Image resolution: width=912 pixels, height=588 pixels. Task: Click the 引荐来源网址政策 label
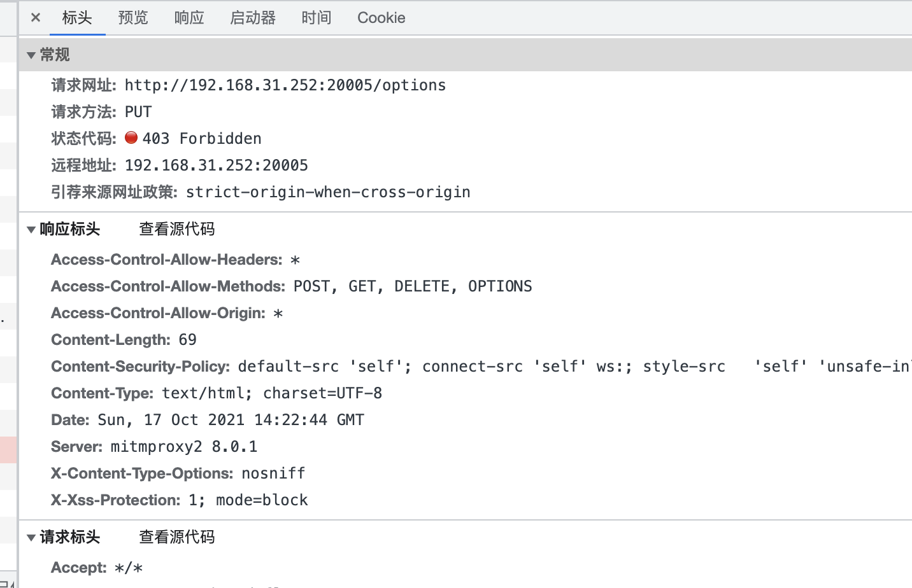click(114, 192)
